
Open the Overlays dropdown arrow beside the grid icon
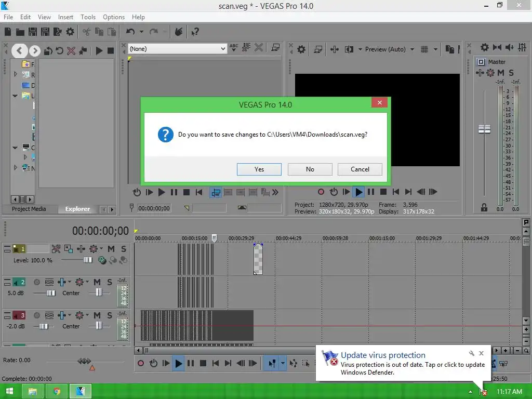coord(435,49)
